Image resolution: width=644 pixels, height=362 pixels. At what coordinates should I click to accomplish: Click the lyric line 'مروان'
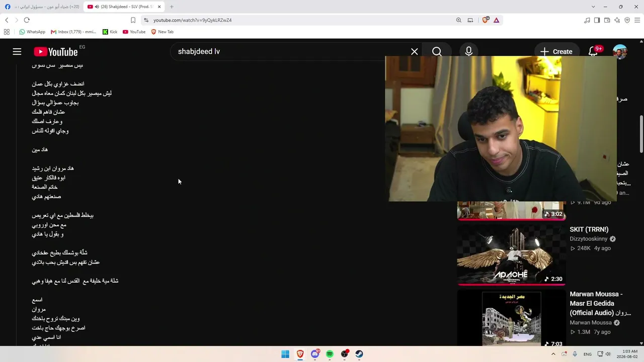point(39,309)
